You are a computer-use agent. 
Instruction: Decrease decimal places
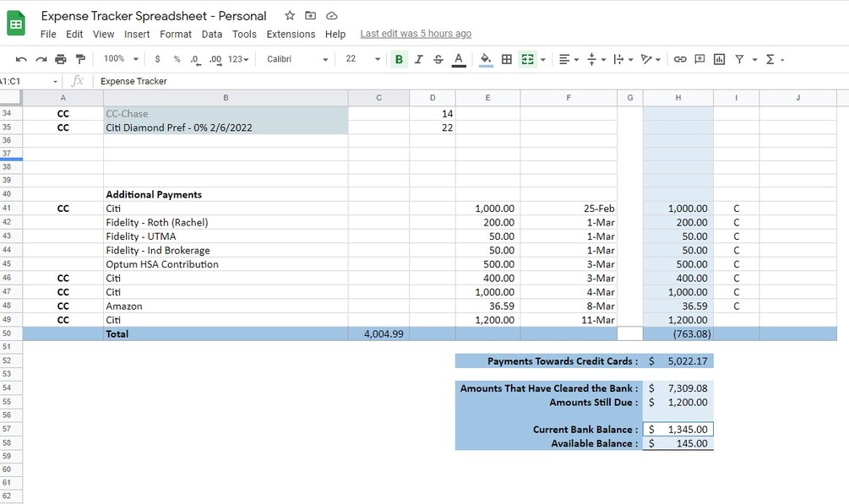(195, 60)
